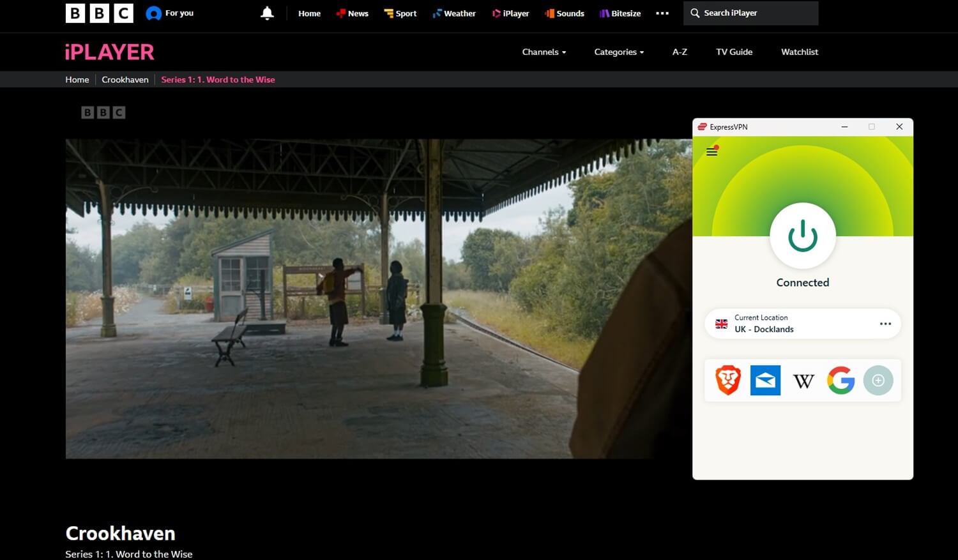Open BBC Sport from the top bar
The height and width of the screenshot is (560, 958).
[x=388, y=13]
